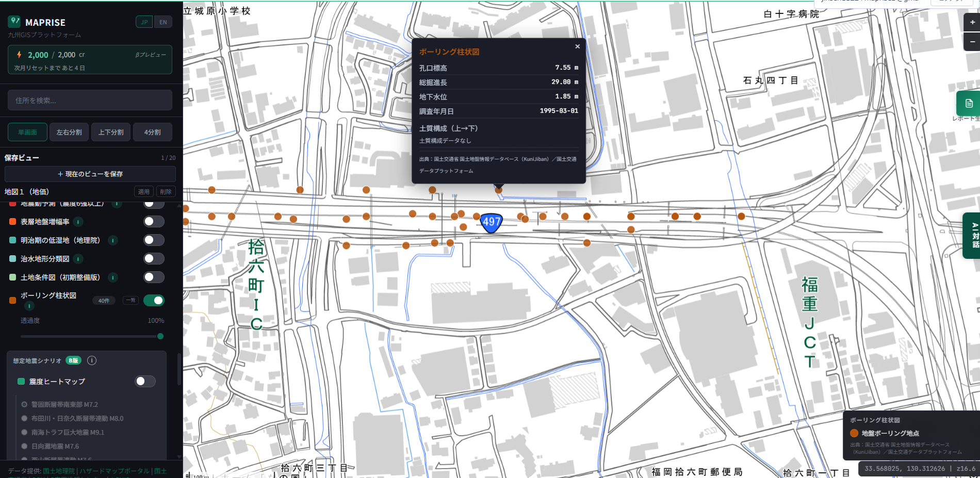980x478 pixels.
Task: Open info icon for 土地条件図
Action: tap(113, 277)
